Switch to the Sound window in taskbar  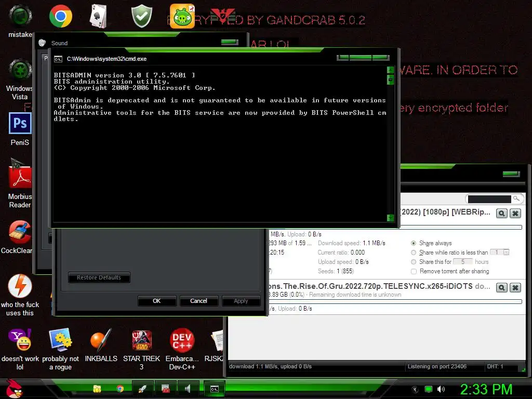click(188, 389)
